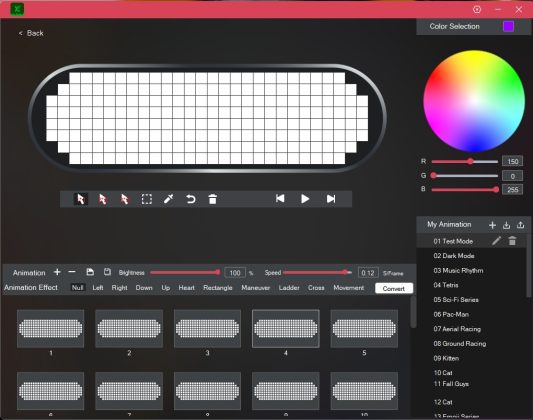Click the G value field showing 0

pyautogui.click(x=512, y=176)
